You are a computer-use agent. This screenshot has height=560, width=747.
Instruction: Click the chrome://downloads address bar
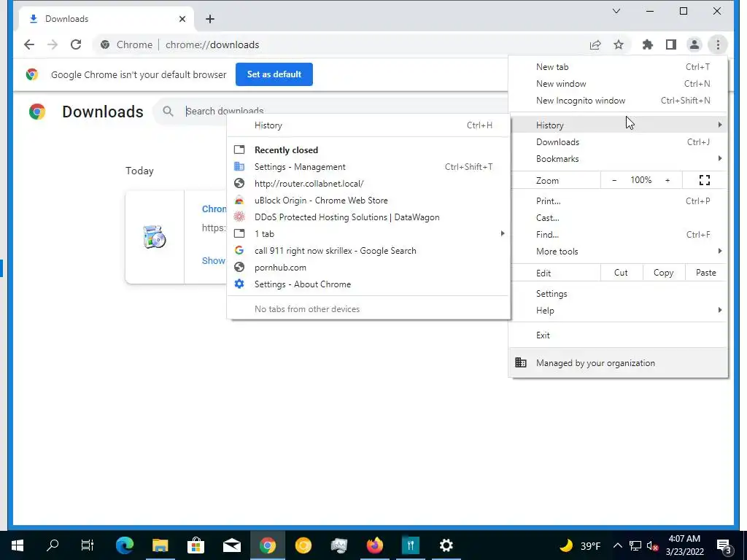pos(333,44)
